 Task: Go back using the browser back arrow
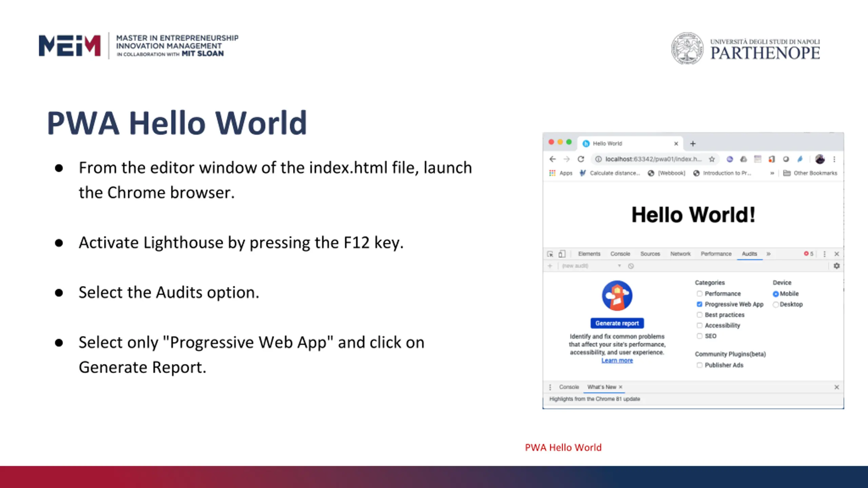pyautogui.click(x=553, y=159)
